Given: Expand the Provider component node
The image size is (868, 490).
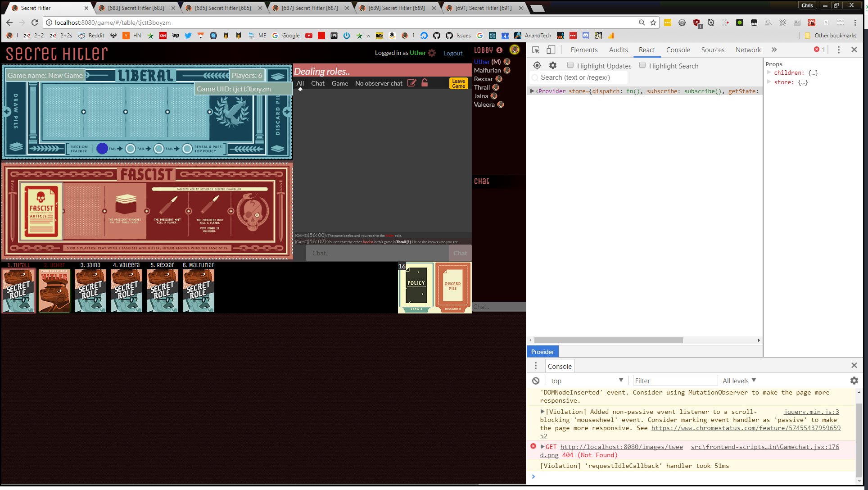Looking at the screenshot, I should coord(532,91).
